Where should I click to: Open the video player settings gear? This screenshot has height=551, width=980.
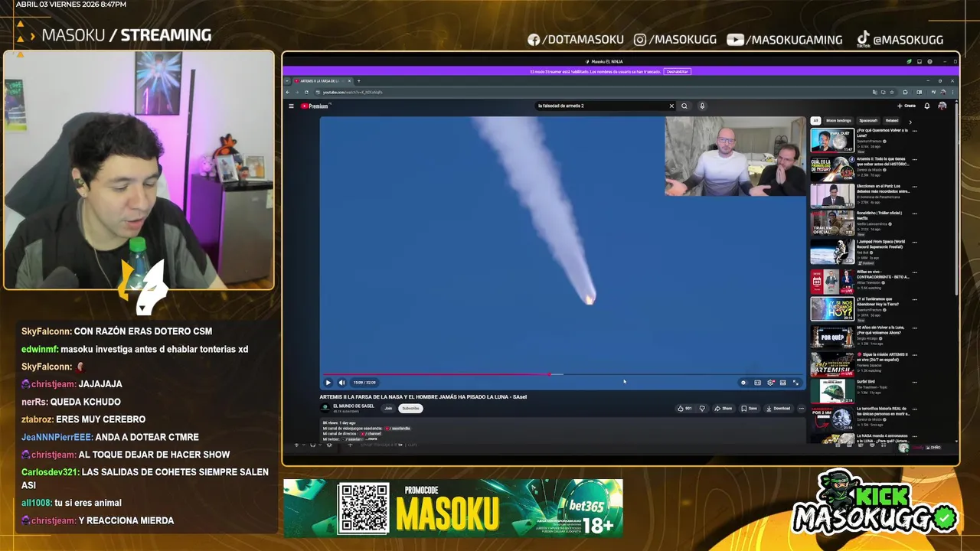point(770,383)
